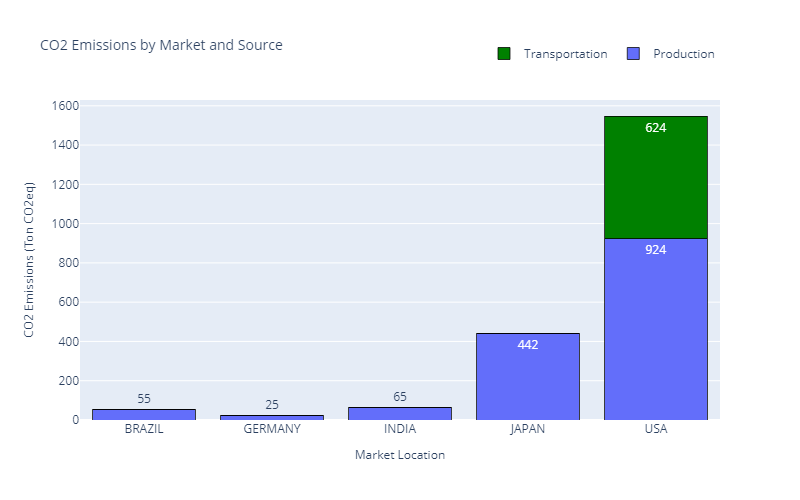Click the 624 data label

(656, 128)
